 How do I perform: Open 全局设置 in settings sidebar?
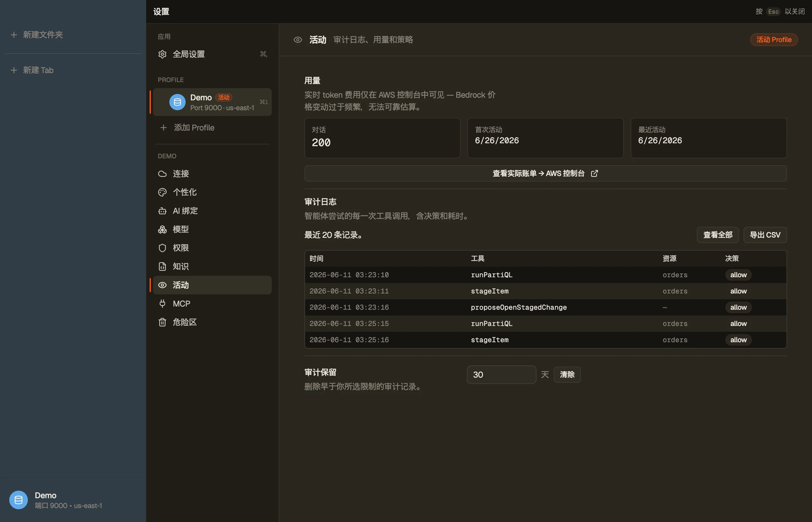[x=212, y=54]
